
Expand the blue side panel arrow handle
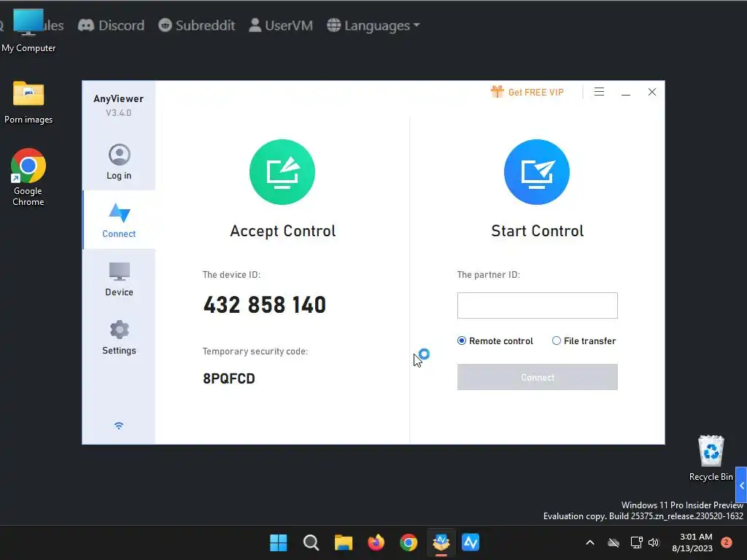(741, 485)
